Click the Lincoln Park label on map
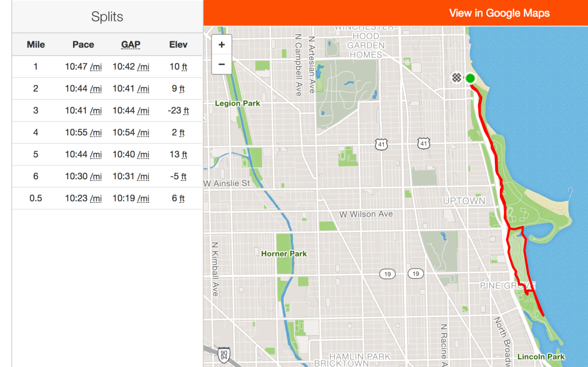The image size is (588, 367). pyautogui.click(x=540, y=357)
